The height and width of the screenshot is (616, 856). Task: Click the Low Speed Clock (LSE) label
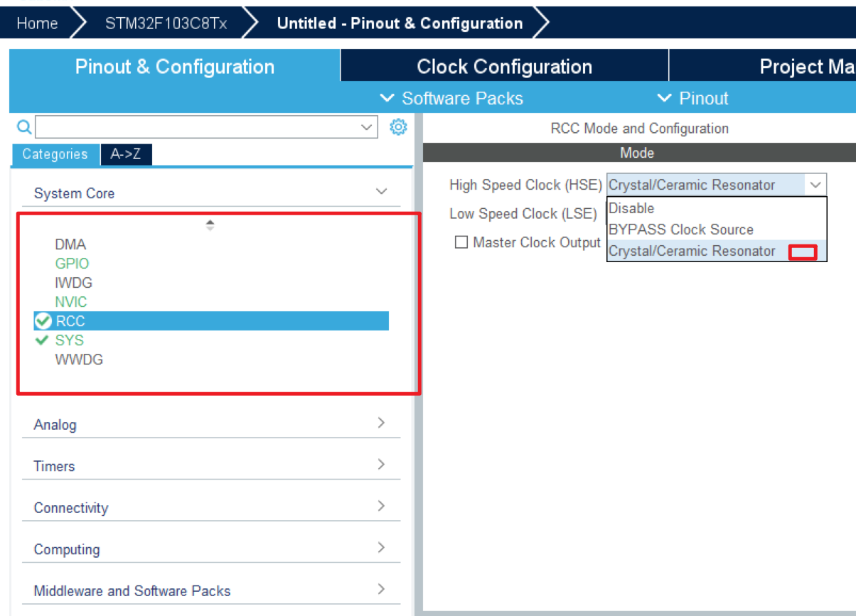[x=523, y=214]
